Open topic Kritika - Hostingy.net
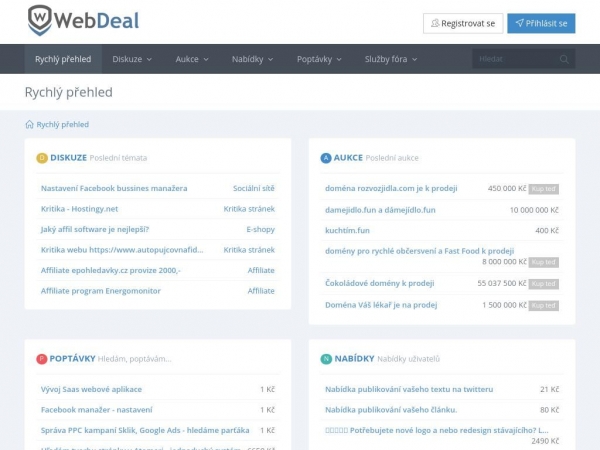Screen dimensions: 600x450 point(79,209)
